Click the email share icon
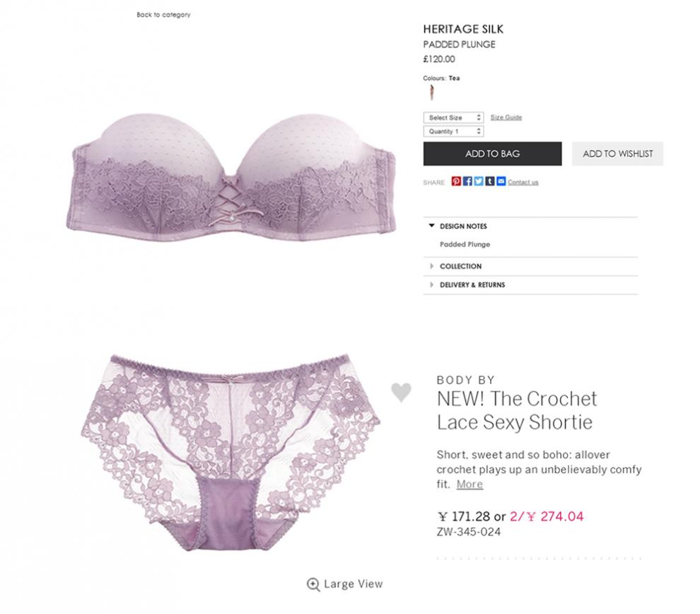The image size is (700, 614). pyautogui.click(x=501, y=181)
